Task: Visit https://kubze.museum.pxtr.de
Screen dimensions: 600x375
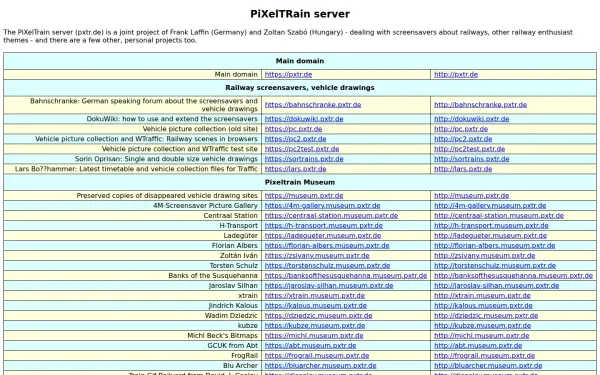Action: (315, 326)
